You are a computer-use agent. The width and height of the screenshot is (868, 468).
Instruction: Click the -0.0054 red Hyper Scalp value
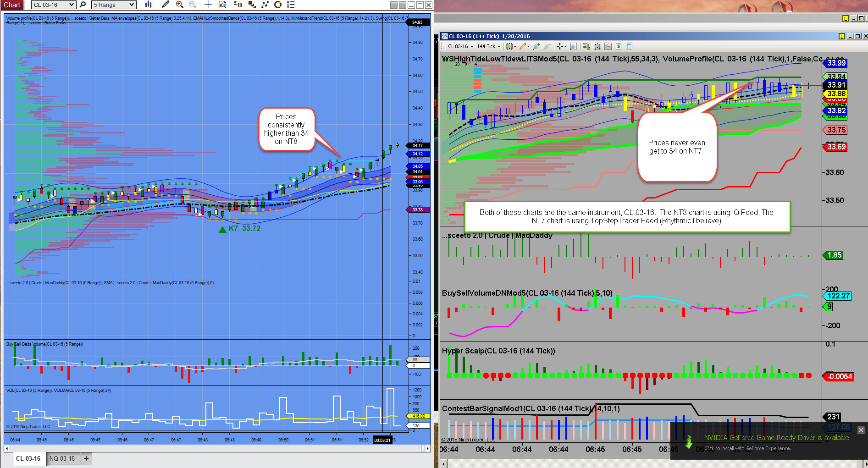(839, 377)
